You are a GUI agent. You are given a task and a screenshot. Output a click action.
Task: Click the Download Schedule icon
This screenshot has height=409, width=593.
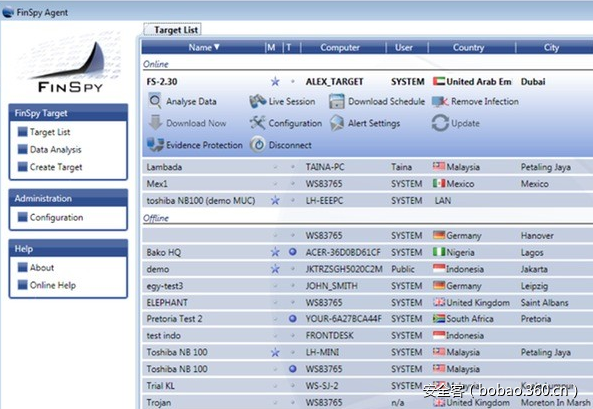(337, 101)
